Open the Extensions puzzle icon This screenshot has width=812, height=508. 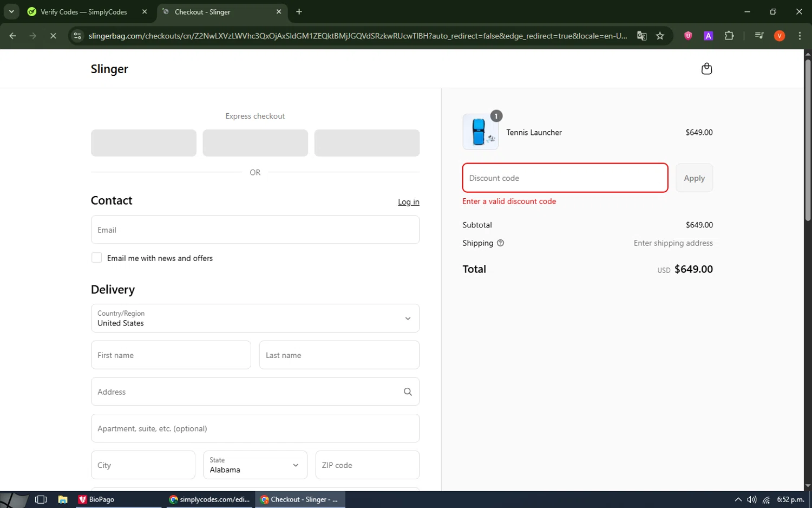(729, 36)
